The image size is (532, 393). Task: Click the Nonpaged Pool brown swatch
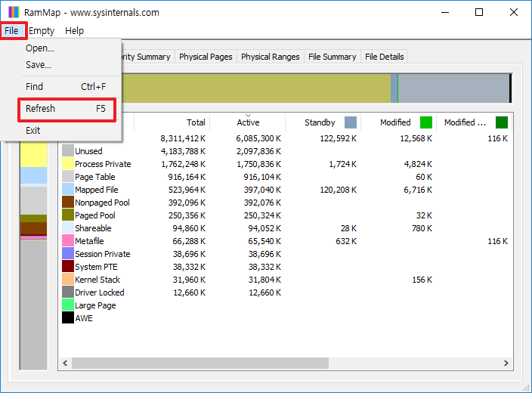tap(68, 203)
